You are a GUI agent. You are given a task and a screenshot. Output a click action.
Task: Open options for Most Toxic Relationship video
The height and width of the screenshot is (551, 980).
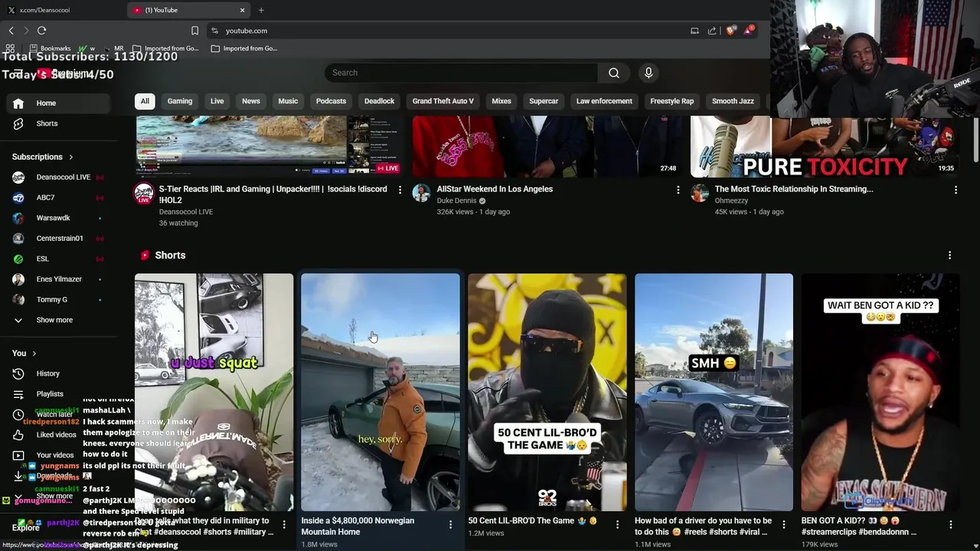pyautogui.click(x=955, y=190)
